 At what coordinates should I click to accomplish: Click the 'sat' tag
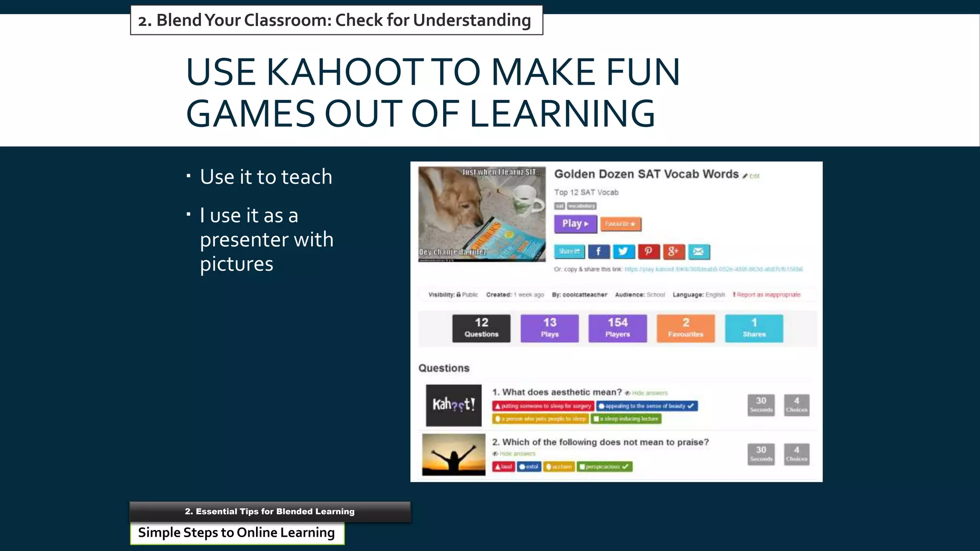[559, 206]
